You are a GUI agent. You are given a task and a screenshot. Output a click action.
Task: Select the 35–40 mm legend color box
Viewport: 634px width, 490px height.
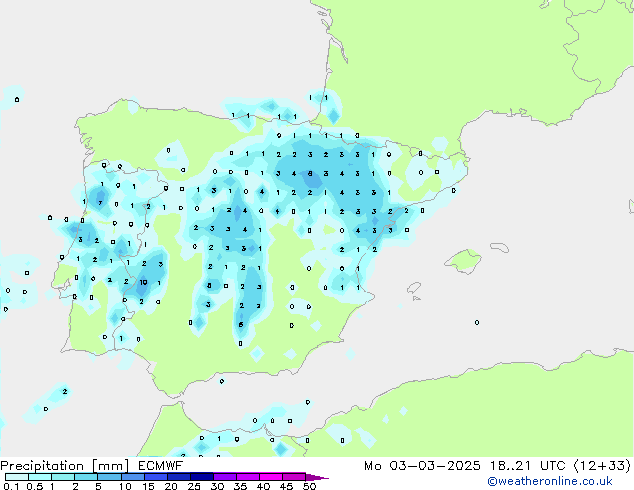click(x=247, y=477)
